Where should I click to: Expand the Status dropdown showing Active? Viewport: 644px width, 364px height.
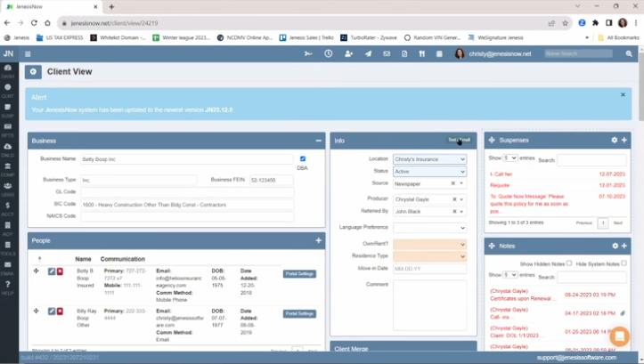click(x=428, y=171)
